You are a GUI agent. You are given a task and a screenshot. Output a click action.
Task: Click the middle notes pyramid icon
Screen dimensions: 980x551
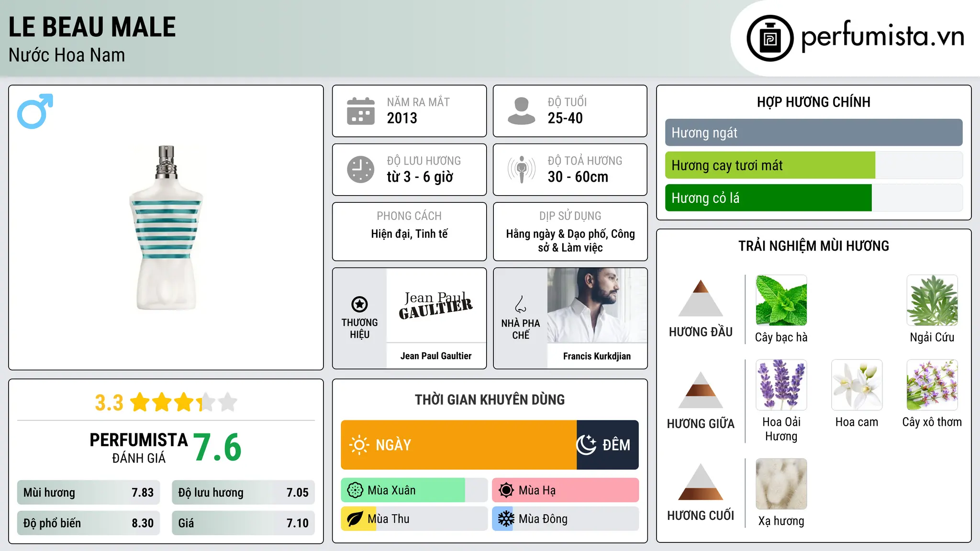tap(701, 390)
